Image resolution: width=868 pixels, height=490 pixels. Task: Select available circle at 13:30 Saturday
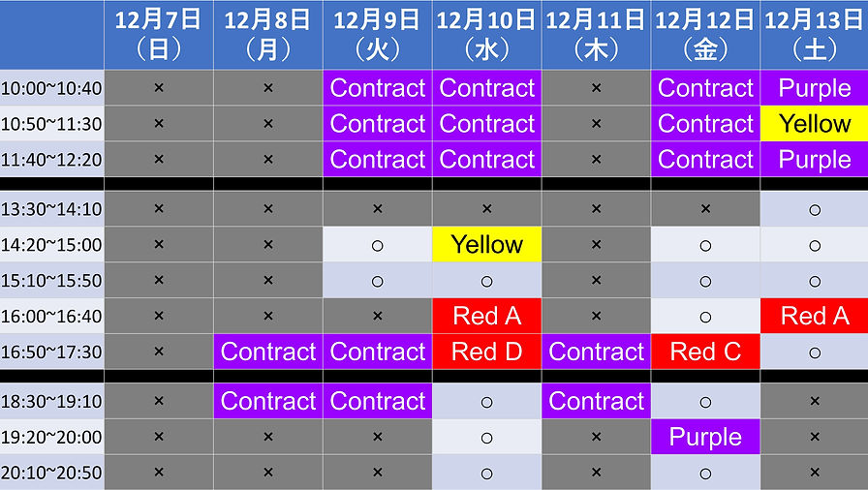(x=814, y=209)
